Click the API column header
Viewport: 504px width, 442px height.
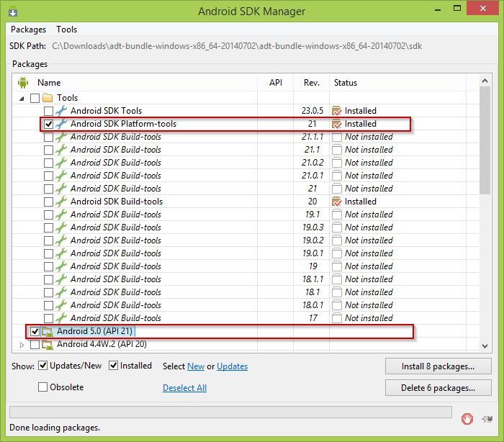pos(276,83)
